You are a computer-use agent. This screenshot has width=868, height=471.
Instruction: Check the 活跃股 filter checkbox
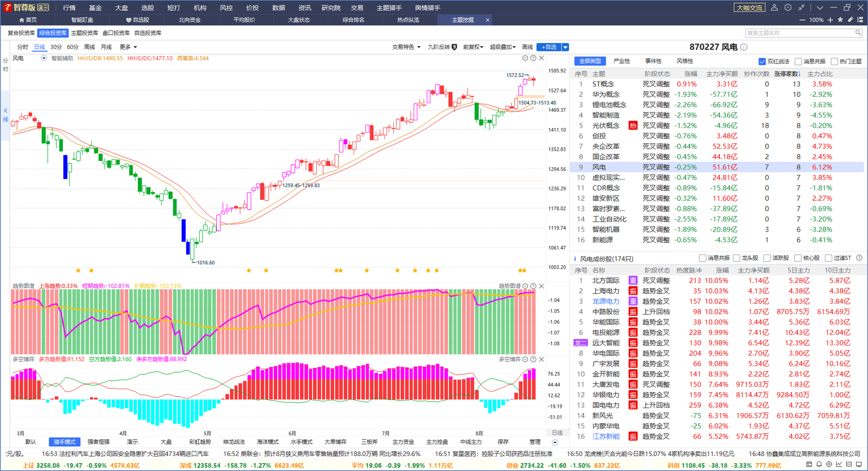point(767,258)
